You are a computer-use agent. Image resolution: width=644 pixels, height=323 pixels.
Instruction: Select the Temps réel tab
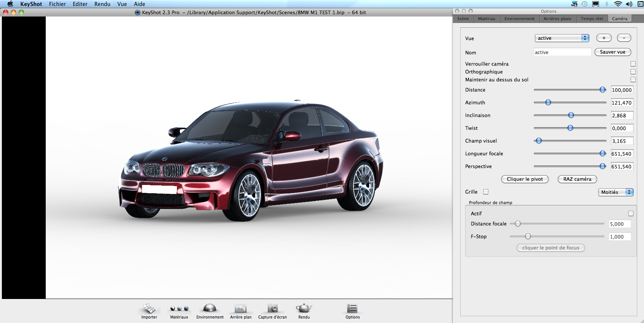(x=592, y=19)
